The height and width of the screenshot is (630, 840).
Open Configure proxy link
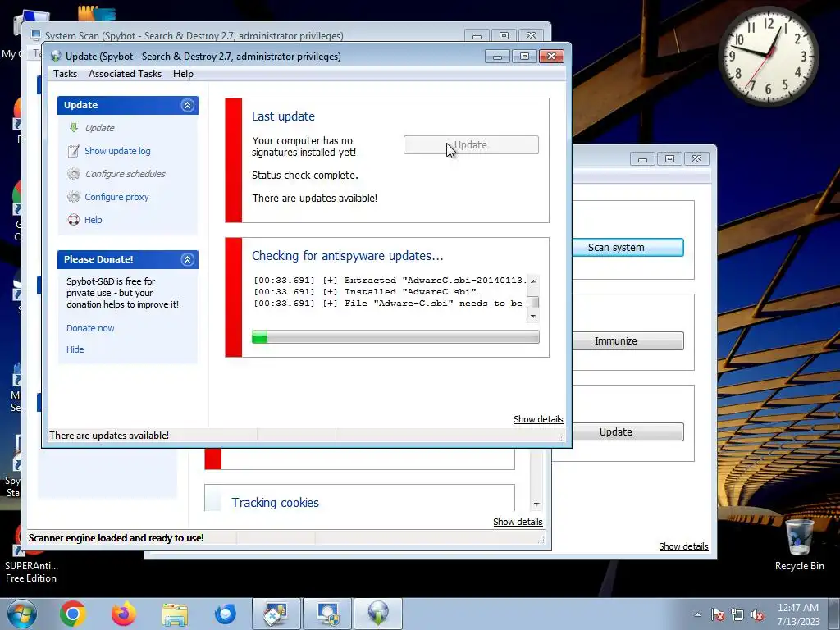tap(116, 197)
